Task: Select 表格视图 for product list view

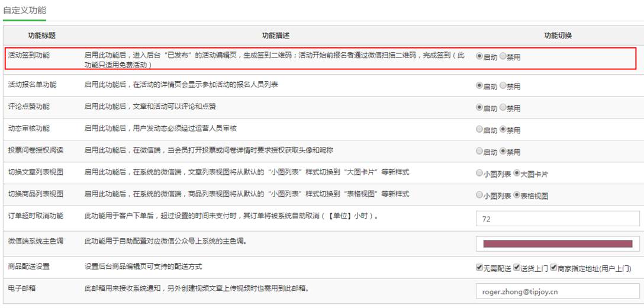Action: (x=517, y=195)
